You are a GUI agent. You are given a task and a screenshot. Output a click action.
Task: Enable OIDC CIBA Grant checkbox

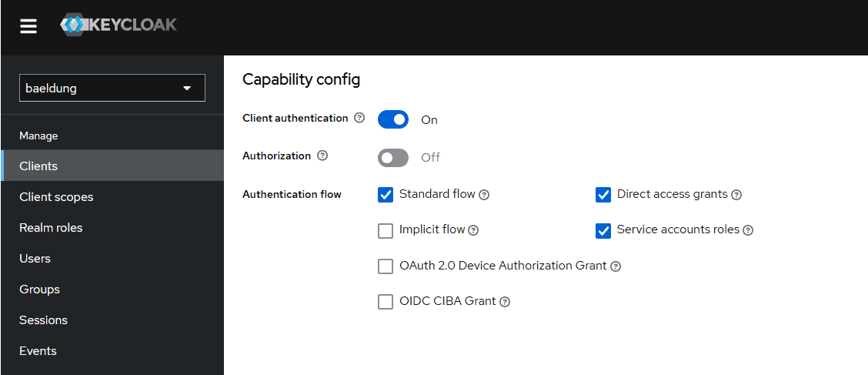pos(386,302)
